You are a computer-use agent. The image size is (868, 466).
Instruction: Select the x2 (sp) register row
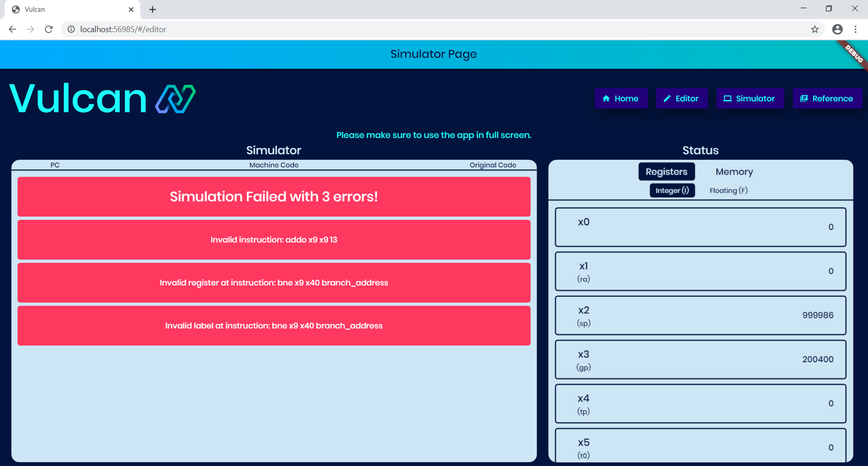pos(700,315)
